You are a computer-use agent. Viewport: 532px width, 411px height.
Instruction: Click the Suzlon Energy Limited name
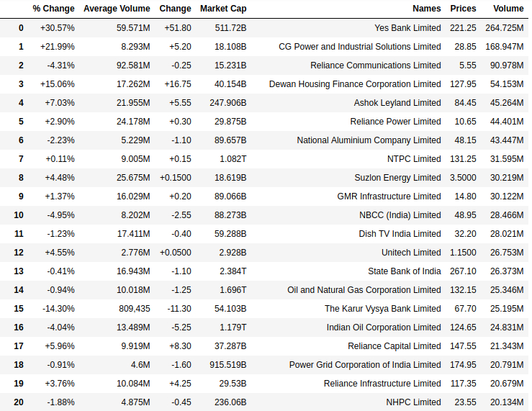[397, 178]
